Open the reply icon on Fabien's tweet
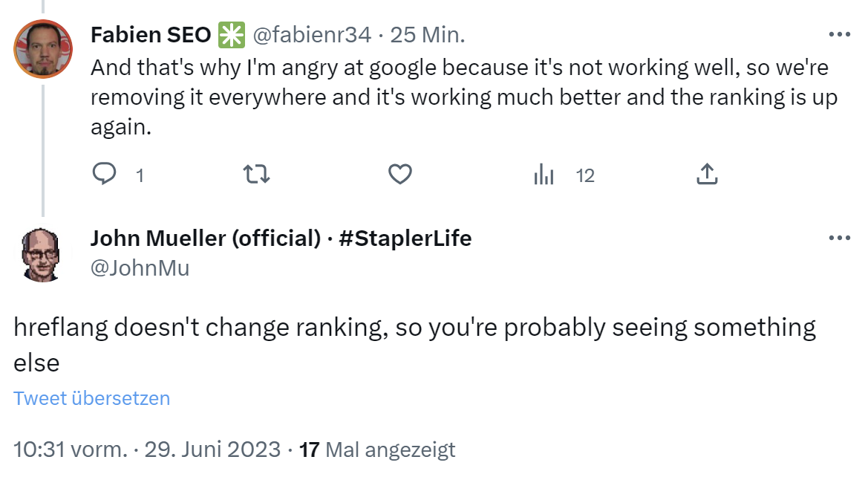This screenshot has width=868, height=477. coord(105,174)
